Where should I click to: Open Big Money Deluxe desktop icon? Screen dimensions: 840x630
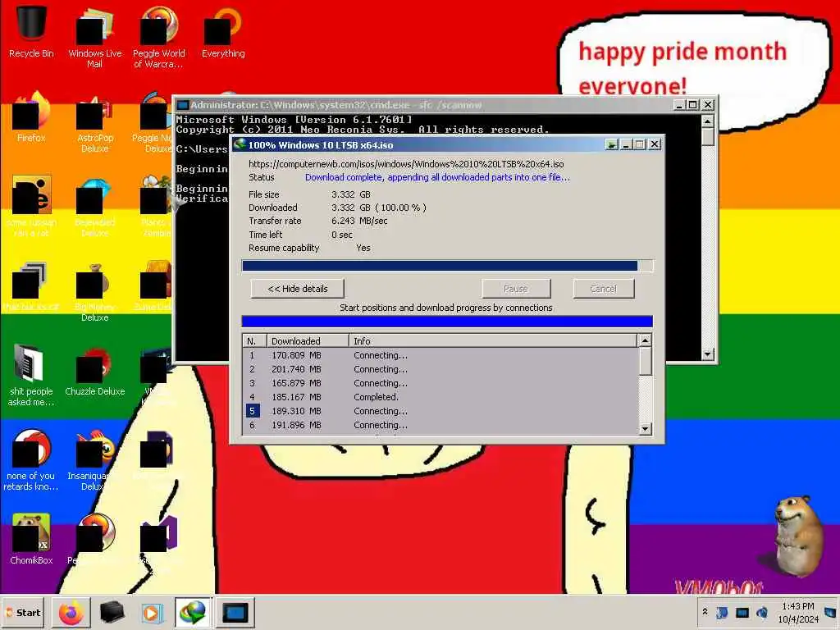tap(95, 291)
